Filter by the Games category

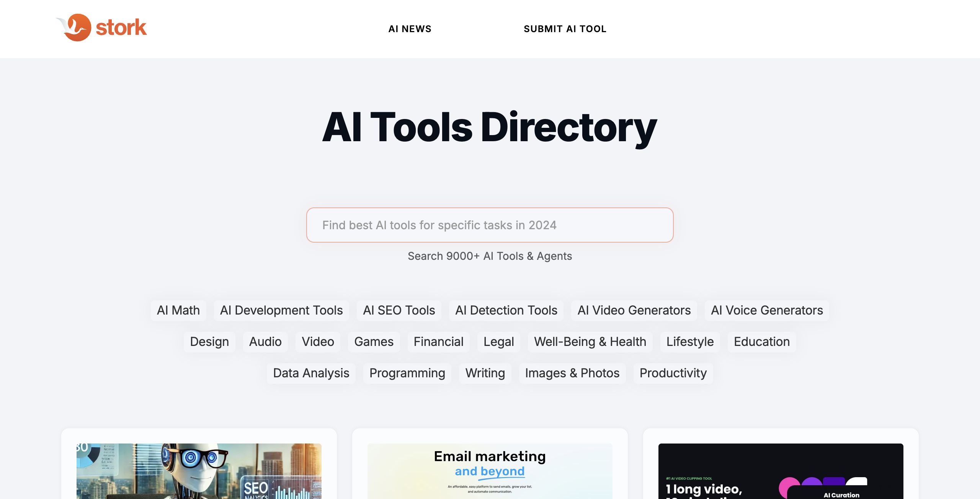pos(374,342)
